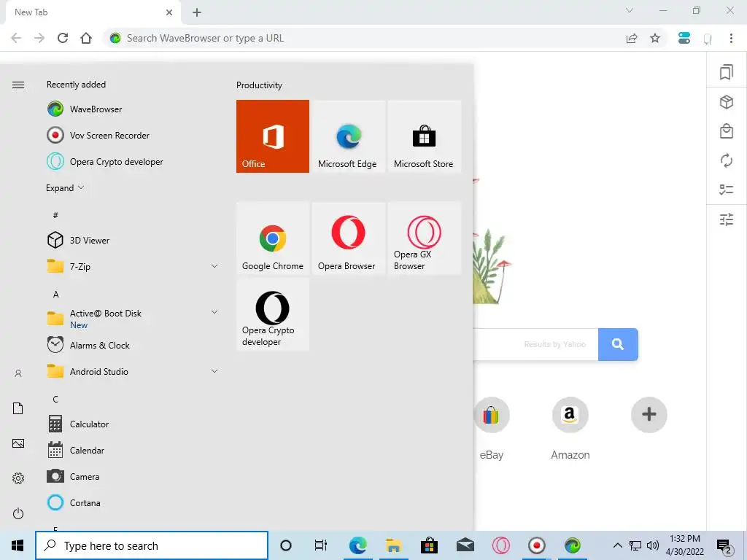Open taskbar clock and date
The image size is (747, 560).
(x=684, y=545)
